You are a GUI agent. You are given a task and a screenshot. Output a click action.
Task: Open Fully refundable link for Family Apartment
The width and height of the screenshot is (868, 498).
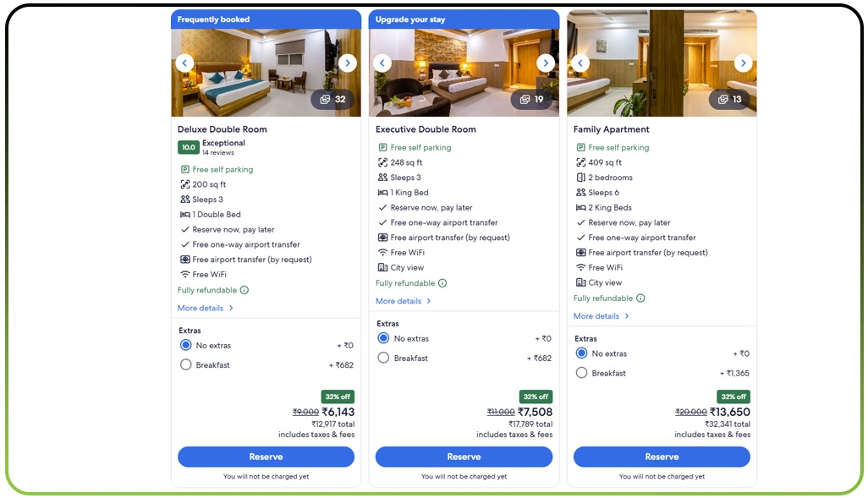click(603, 298)
